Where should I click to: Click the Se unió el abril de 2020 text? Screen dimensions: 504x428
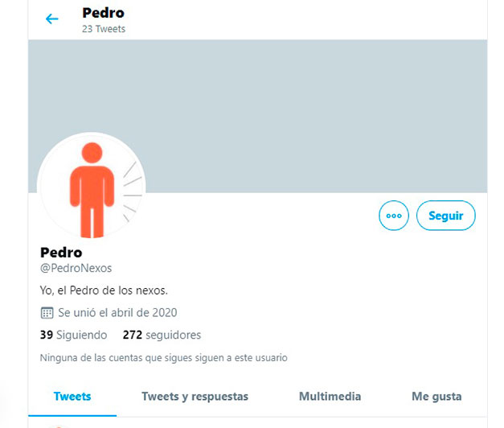coord(117,313)
